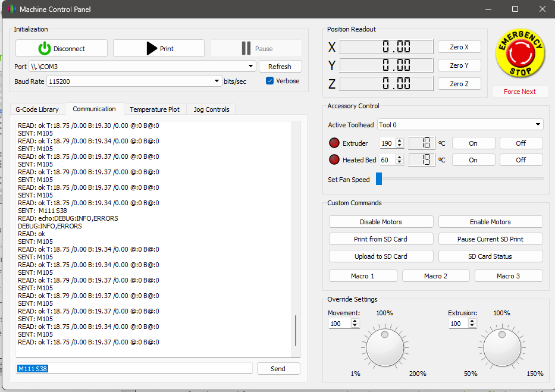This screenshot has width=555, height=392.
Task: Turn the Heated Bed Off
Action: tap(520, 159)
